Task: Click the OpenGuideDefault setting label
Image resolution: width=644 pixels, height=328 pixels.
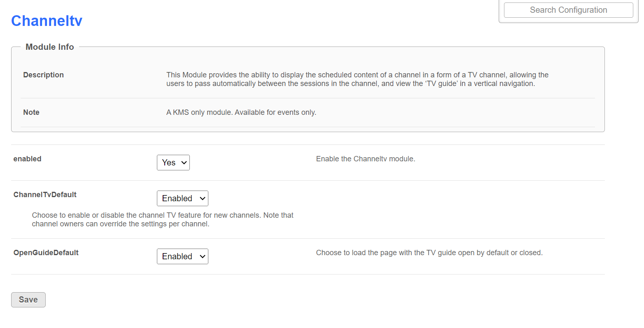Action: pyautogui.click(x=46, y=253)
